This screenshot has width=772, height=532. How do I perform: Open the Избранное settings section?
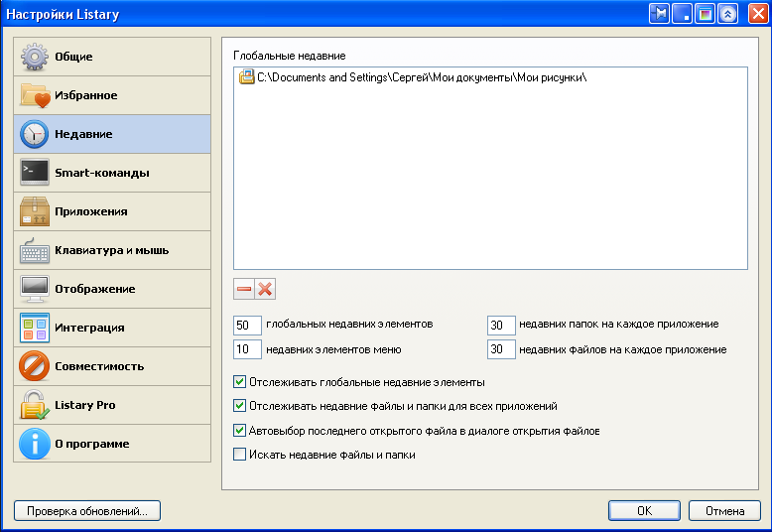pos(112,95)
